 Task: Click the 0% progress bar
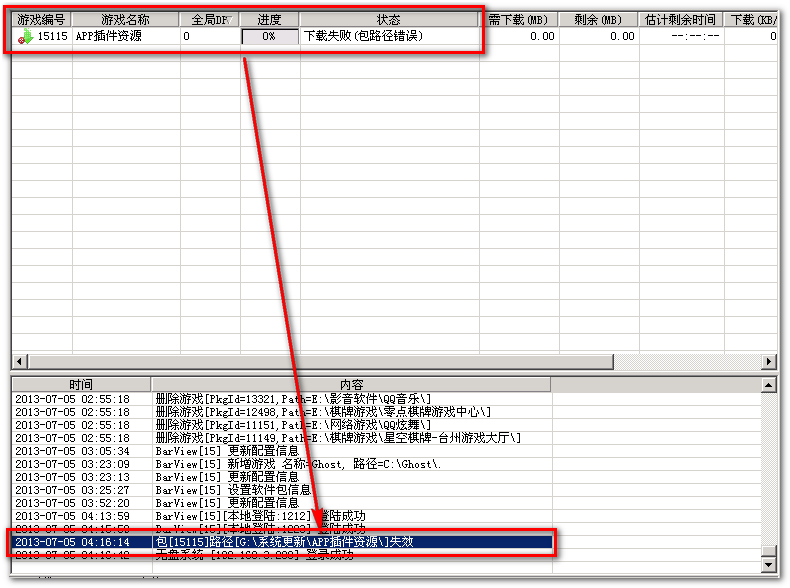[270, 36]
